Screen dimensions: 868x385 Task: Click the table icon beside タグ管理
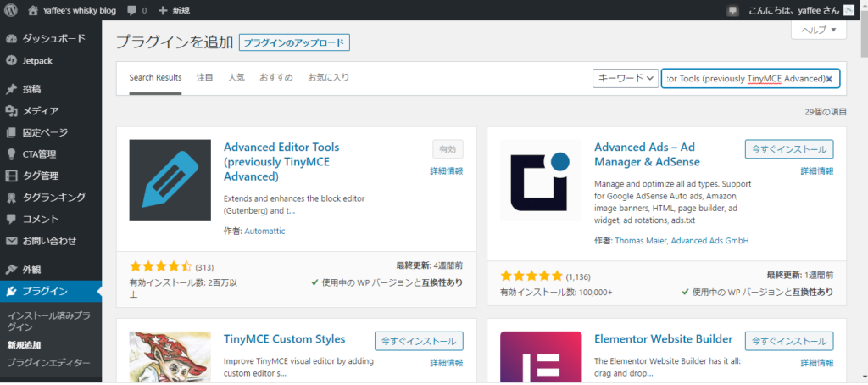click(x=11, y=176)
